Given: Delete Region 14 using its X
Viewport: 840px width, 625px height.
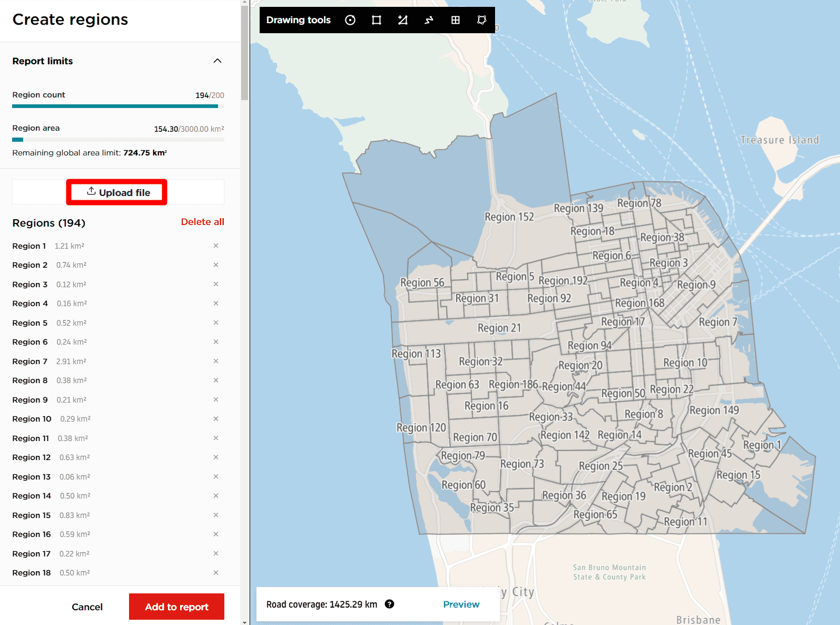Looking at the screenshot, I should click(216, 496).
